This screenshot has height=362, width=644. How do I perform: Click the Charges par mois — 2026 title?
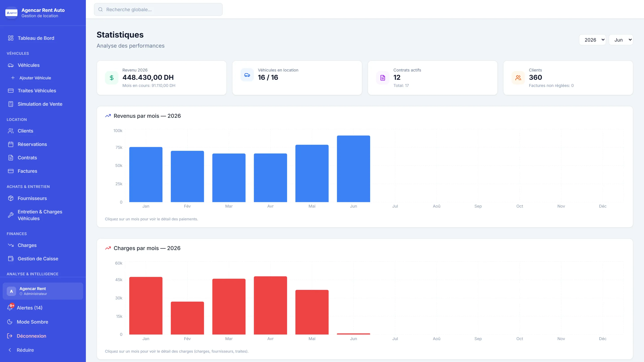tap(147, 248)
